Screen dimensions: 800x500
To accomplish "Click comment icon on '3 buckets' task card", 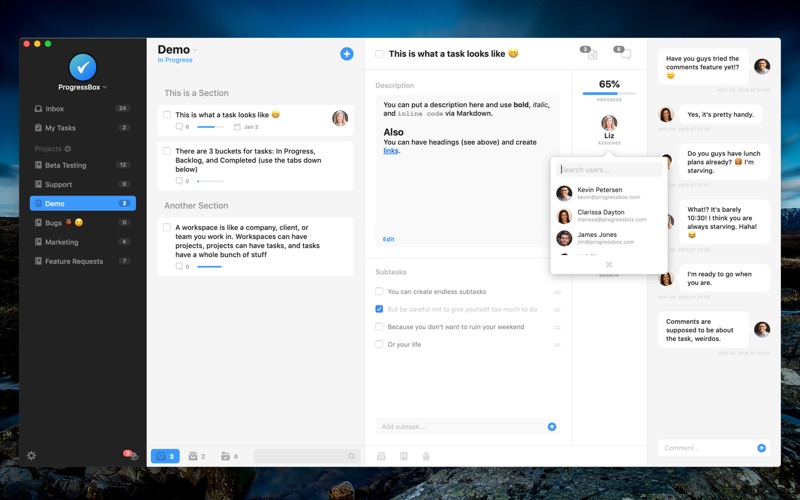I will (179, 181).
